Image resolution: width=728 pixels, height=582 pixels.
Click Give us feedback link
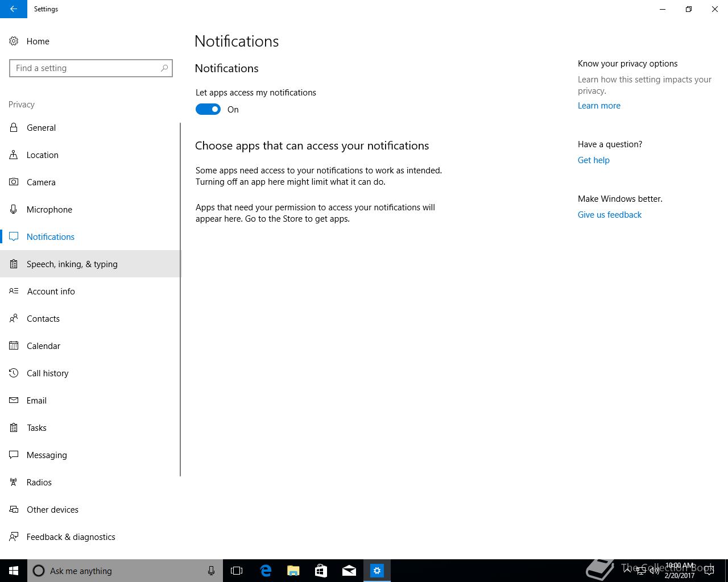click(x=609, y=215)
